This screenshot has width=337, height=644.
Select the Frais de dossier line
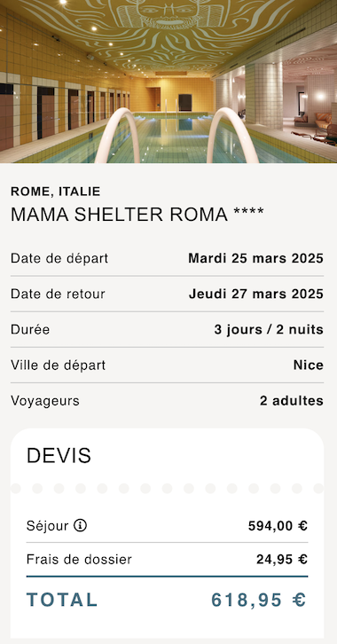tap(167, 560)
